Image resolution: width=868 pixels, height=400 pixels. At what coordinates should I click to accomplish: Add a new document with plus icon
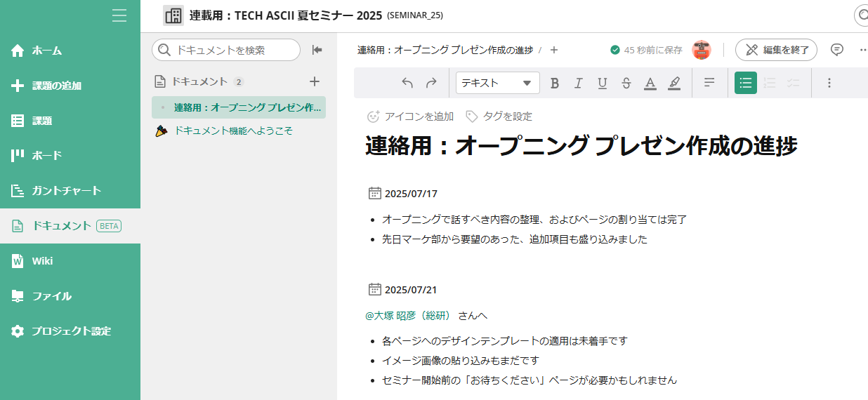(x=315, y=81)
